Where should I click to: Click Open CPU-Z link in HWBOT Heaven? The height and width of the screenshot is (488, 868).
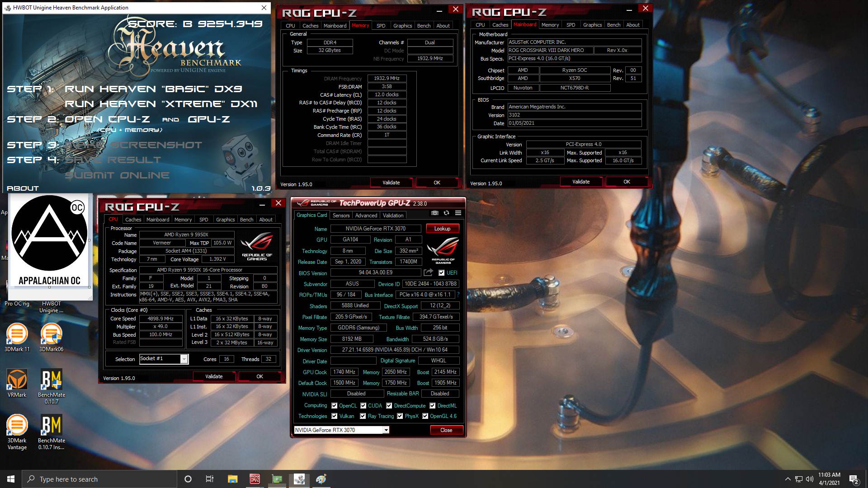pos(107,119)
